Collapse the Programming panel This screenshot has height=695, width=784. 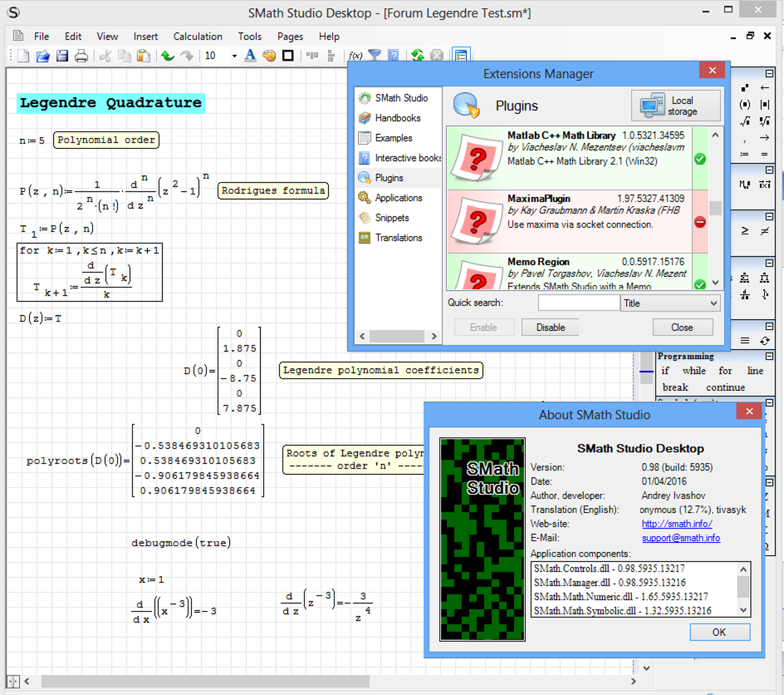click(769, 356)
